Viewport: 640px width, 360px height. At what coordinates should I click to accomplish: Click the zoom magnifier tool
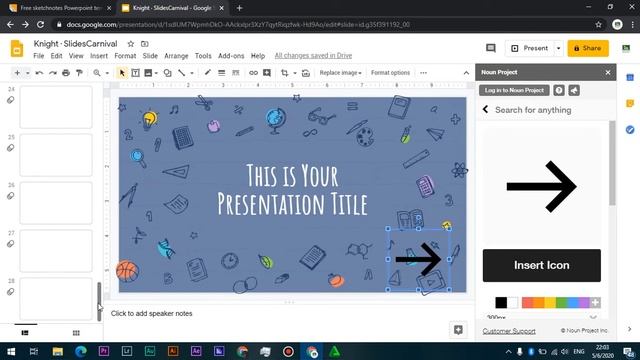point(97,73)
